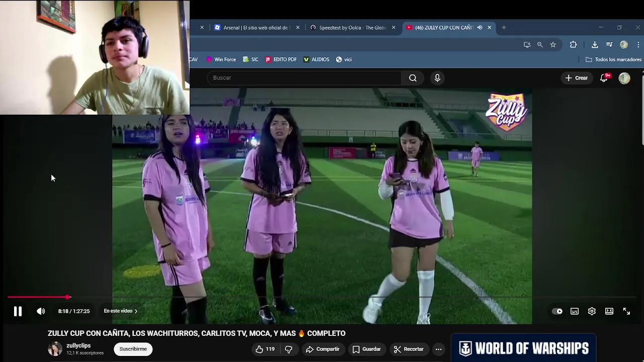Open the browser Downloads icon
This screenshot has height=362, width=644.
click(595, 45)
